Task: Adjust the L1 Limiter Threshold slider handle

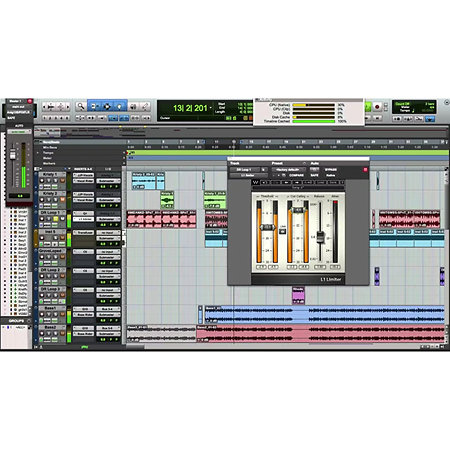Action: tap(267, 227)
